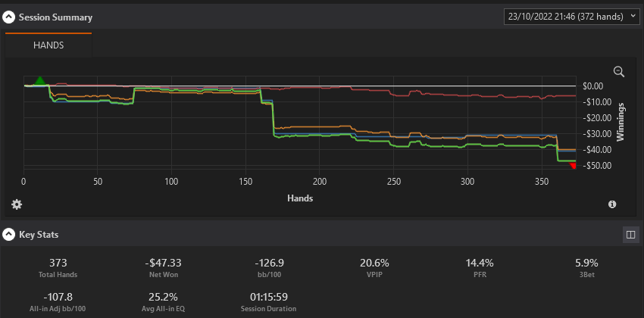
Task: Select the 01:15:59 Session Duration stat
Action: (x=269, y=302)
